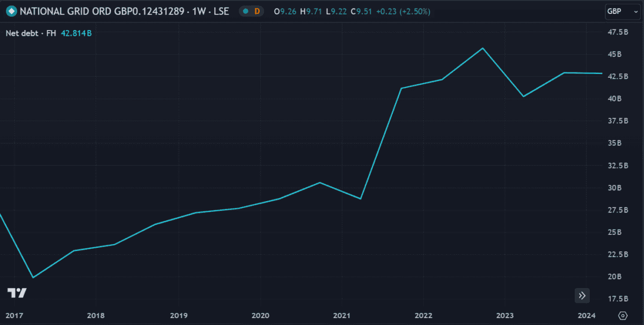This screenshot has height=325, width=644.
Task: Click the 42.814B net debt value
Action: click(75, 33)
